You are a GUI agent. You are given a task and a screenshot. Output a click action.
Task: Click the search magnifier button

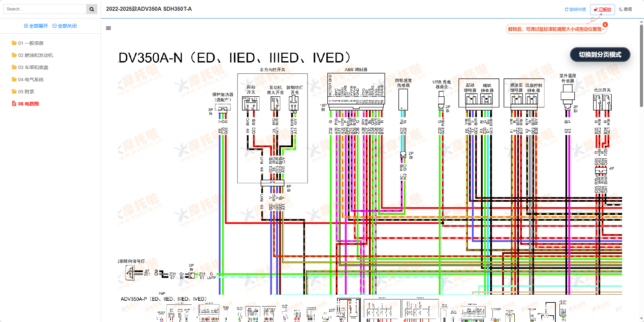pyautogui.click(x=92, y=9)
